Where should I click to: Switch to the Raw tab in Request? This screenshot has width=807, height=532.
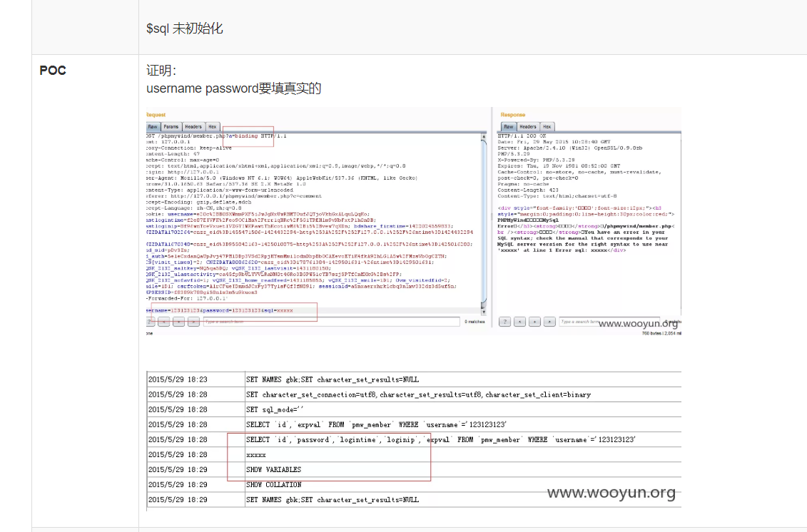152,127
